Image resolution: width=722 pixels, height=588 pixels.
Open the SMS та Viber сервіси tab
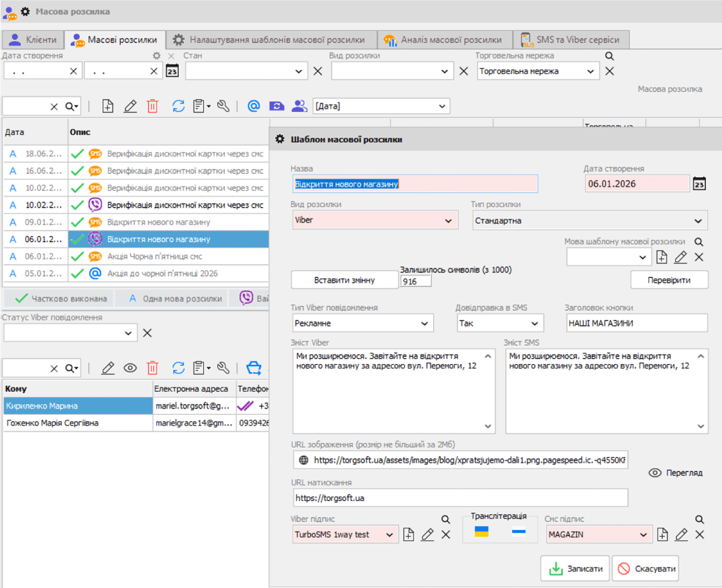point(571,40)
